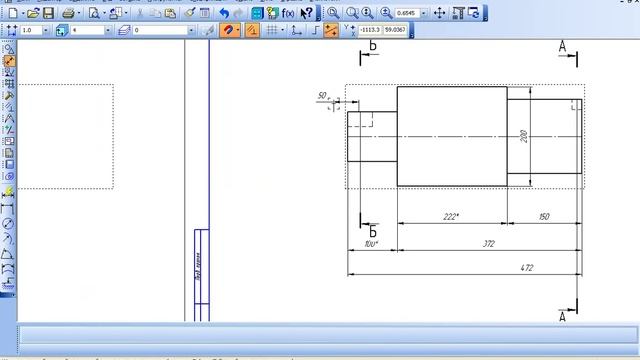Select the active orange dimensions panel icon
This screenshot has height=360, width=640.
point(9,61)
